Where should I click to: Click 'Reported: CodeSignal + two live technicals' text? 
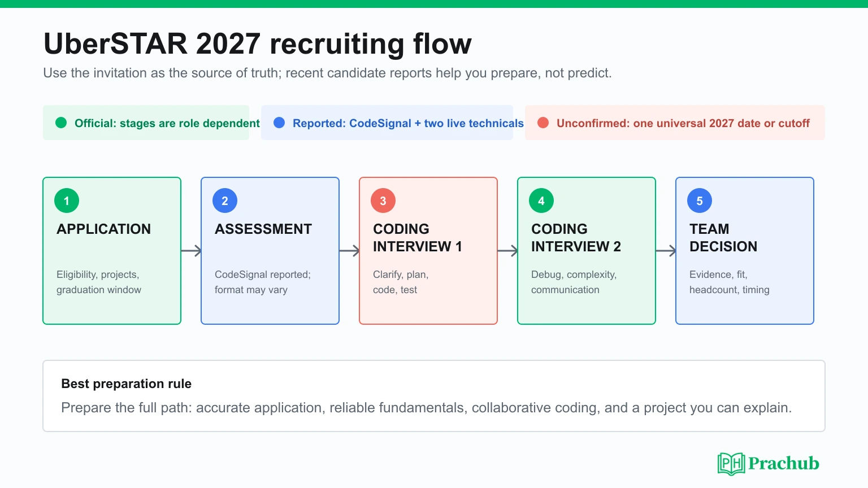(x=408, y=123)
